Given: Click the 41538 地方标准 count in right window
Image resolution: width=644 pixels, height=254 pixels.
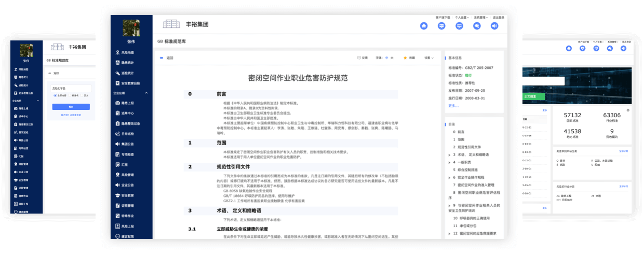Looking at the screenshot, I should tap(572, 134).
